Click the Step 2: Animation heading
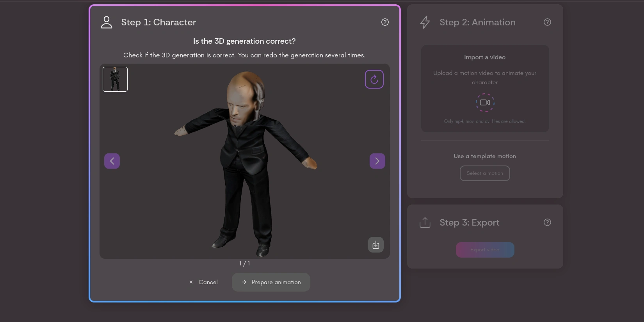Screen dimensions: 644x322 (x=477, y=22)
